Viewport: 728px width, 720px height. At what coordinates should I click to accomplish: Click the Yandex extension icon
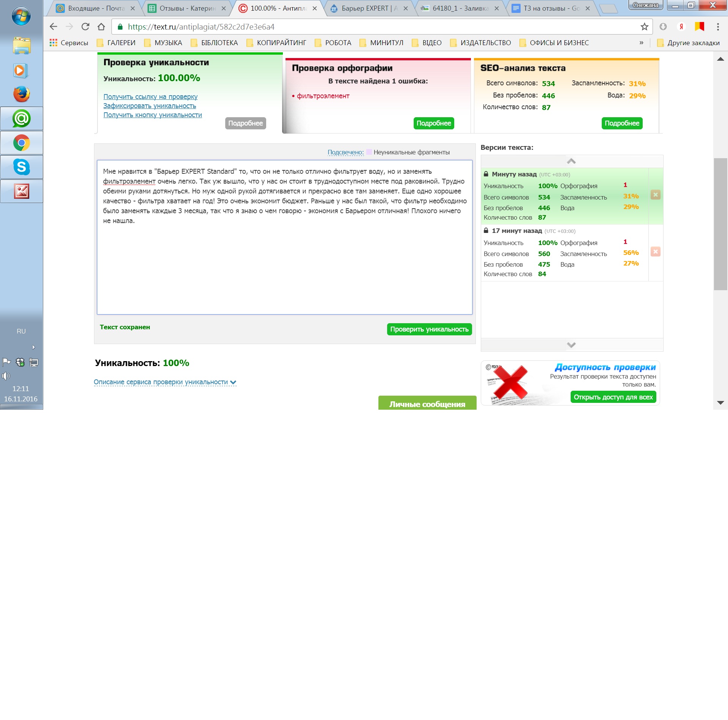pyautogui.click(x=681, y=27)
